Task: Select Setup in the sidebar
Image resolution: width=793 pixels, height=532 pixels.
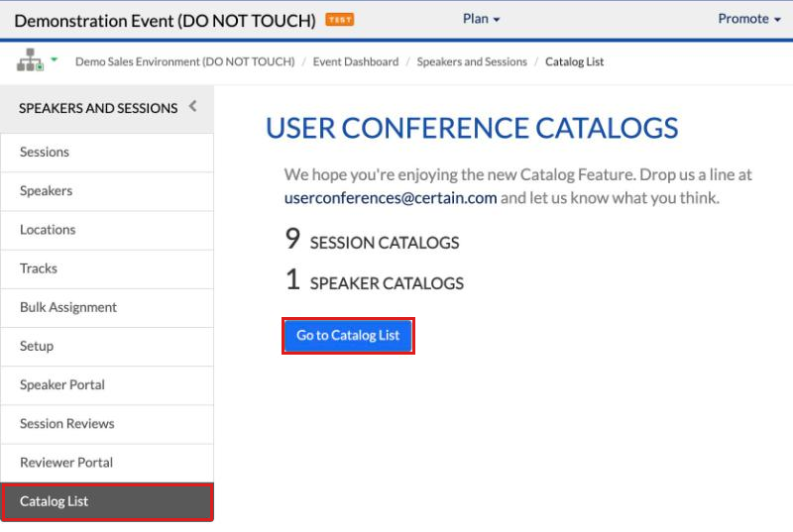Action: 107,347
